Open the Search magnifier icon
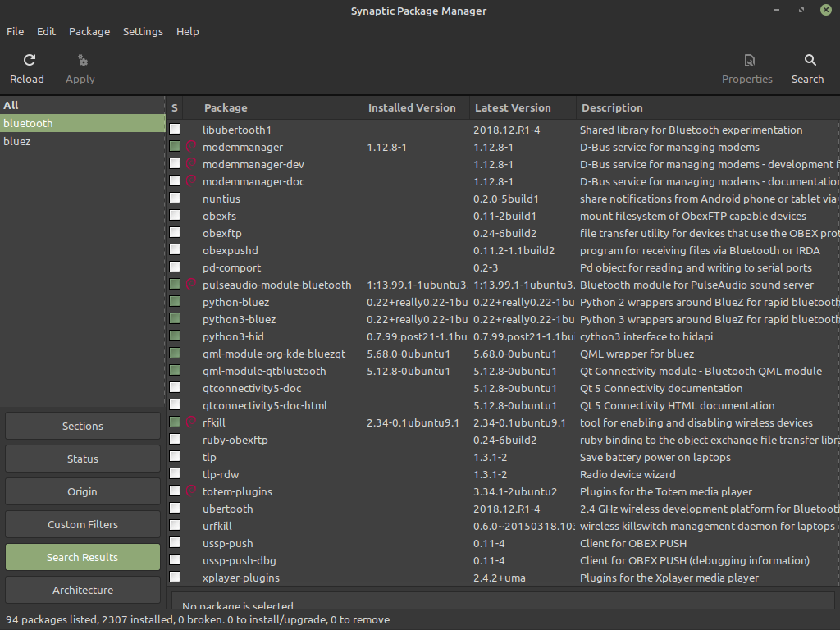840x630 pixels. [x=810, y=61]
